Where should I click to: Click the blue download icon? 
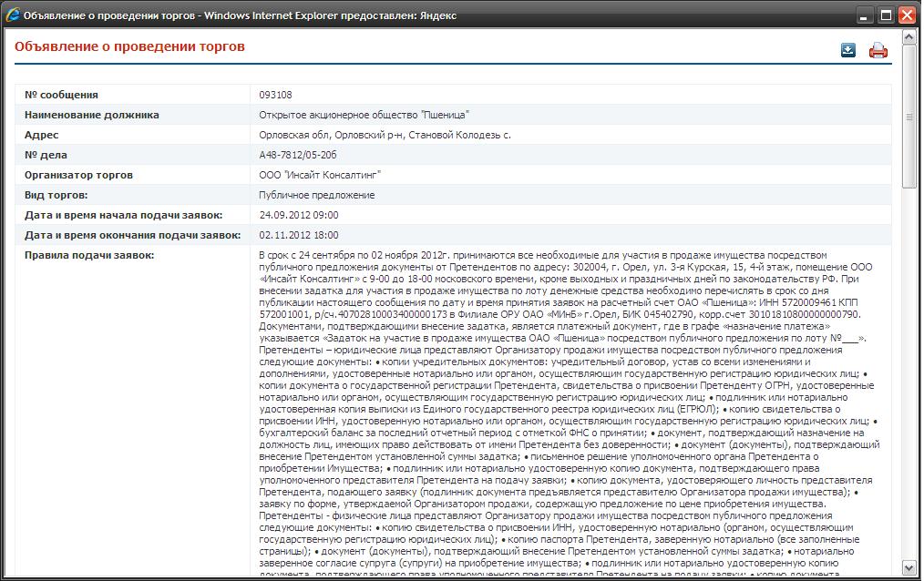(x=848, y=50)
